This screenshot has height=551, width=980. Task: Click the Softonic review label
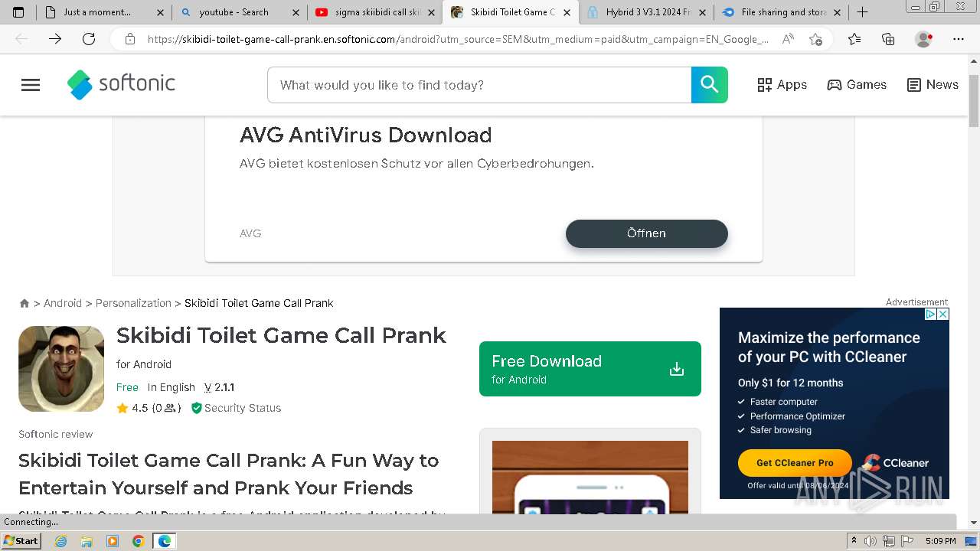tap(56, 434)
